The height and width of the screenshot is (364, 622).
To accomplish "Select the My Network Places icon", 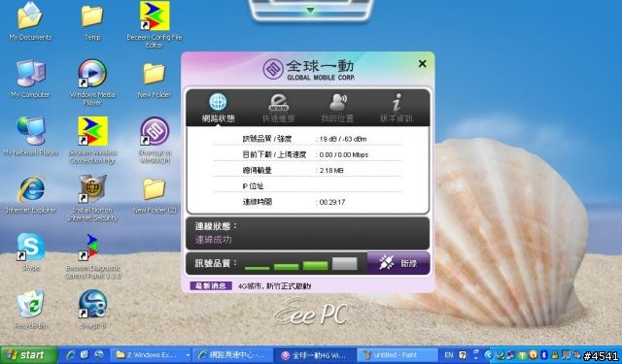I will pos(30,137).
